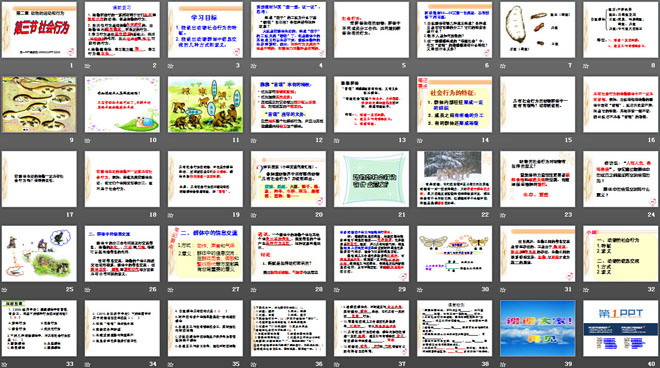
Task: Select slide 3 titled 学习目标
Action: point(205,29)
